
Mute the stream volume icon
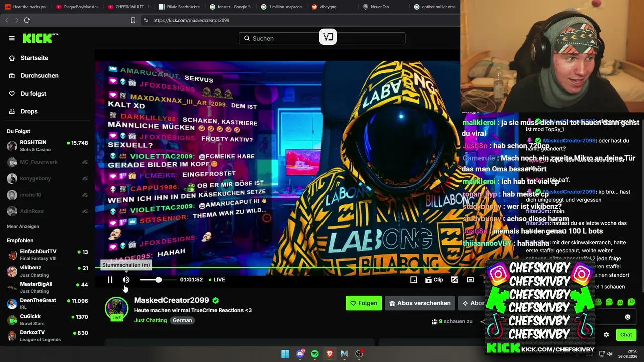click(x=126, y=280)
